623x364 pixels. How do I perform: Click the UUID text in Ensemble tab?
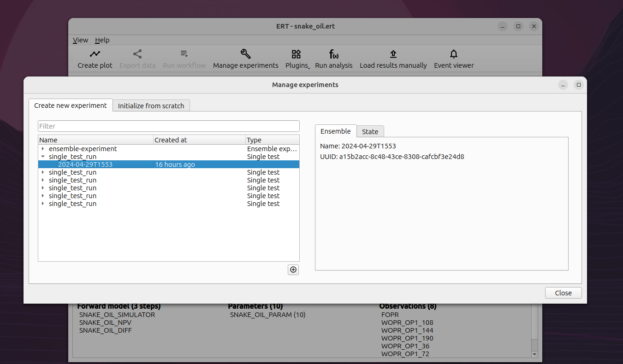pyautogui.click(x=392, y=157)
